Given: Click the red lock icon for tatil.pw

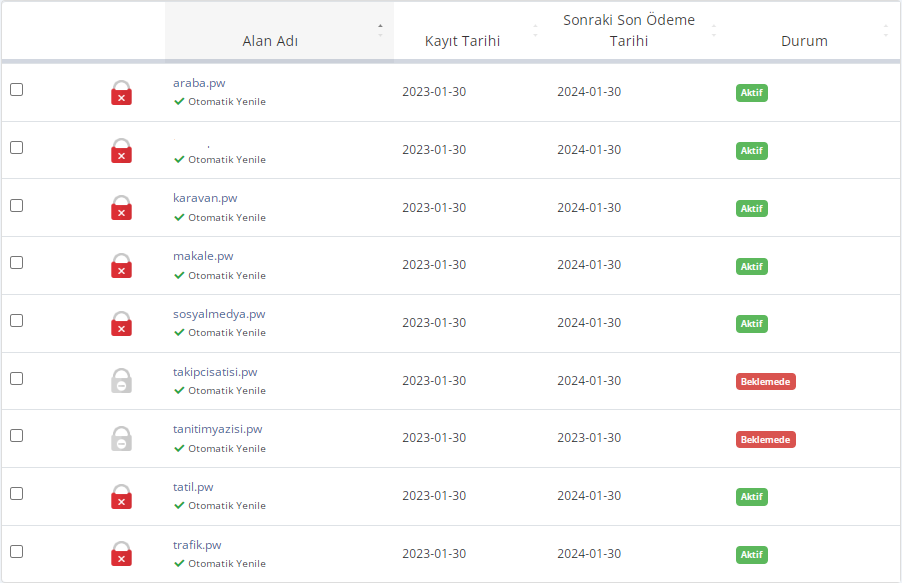Looking at the screenshot, I should [121, 497].
